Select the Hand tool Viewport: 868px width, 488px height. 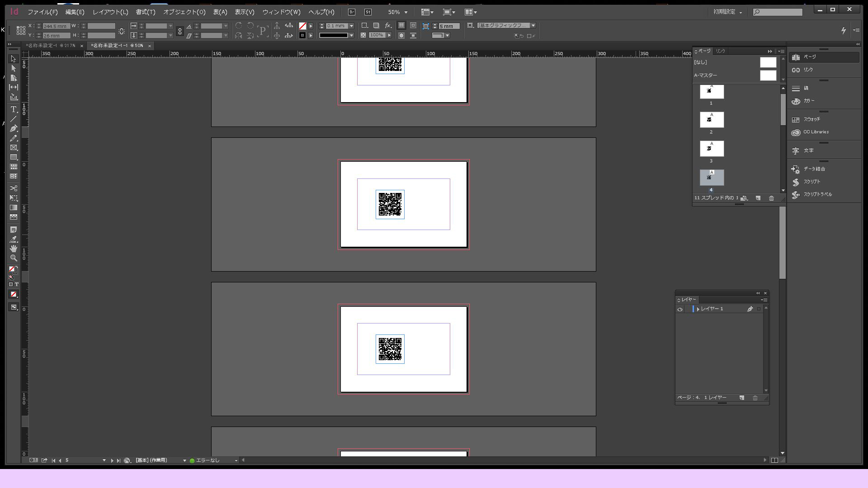14,249
